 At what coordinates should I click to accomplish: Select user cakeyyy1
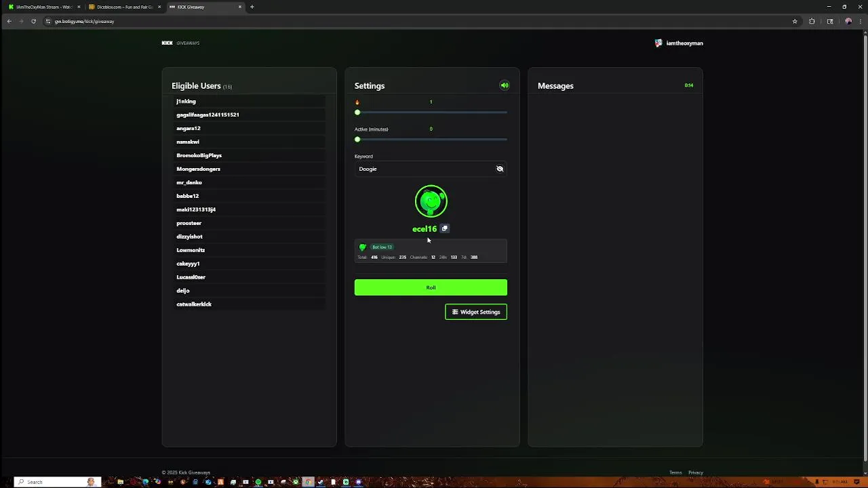249,264
